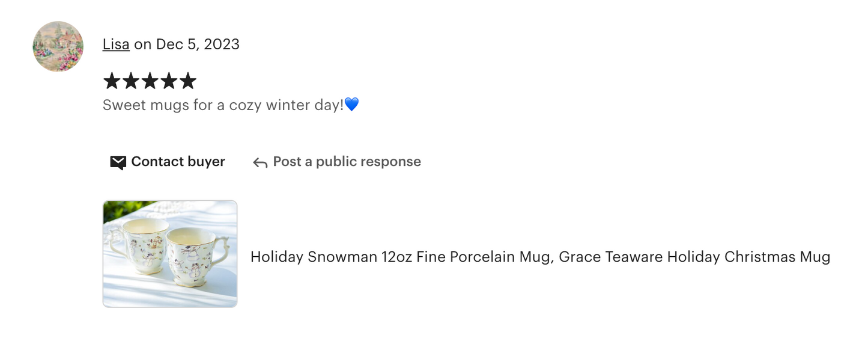Click the first rating star
This screenshot has height=347, width=868.
point(112,81)
